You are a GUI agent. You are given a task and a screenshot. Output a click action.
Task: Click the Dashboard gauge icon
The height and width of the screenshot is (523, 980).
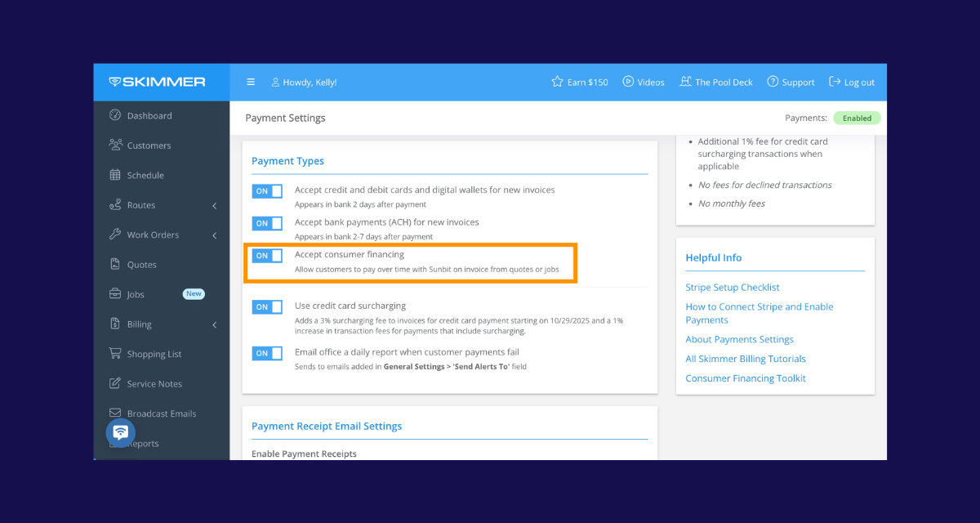[x=115, y=115]
